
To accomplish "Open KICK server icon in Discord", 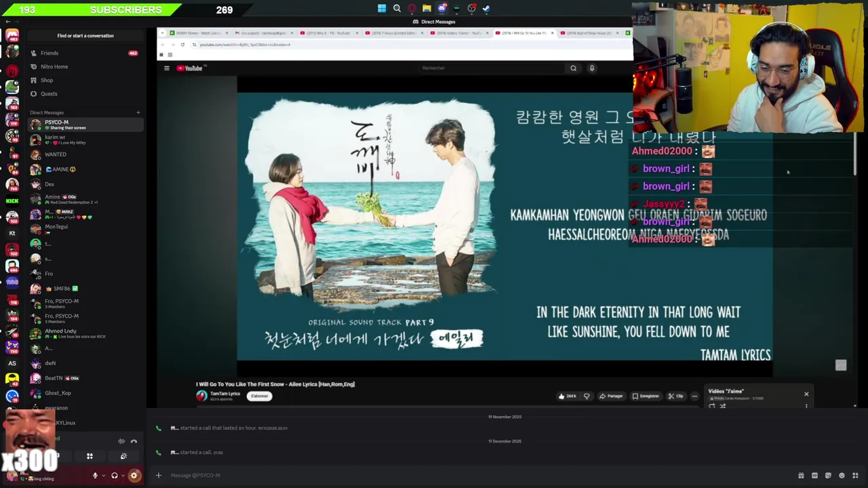I will point(12,201).
